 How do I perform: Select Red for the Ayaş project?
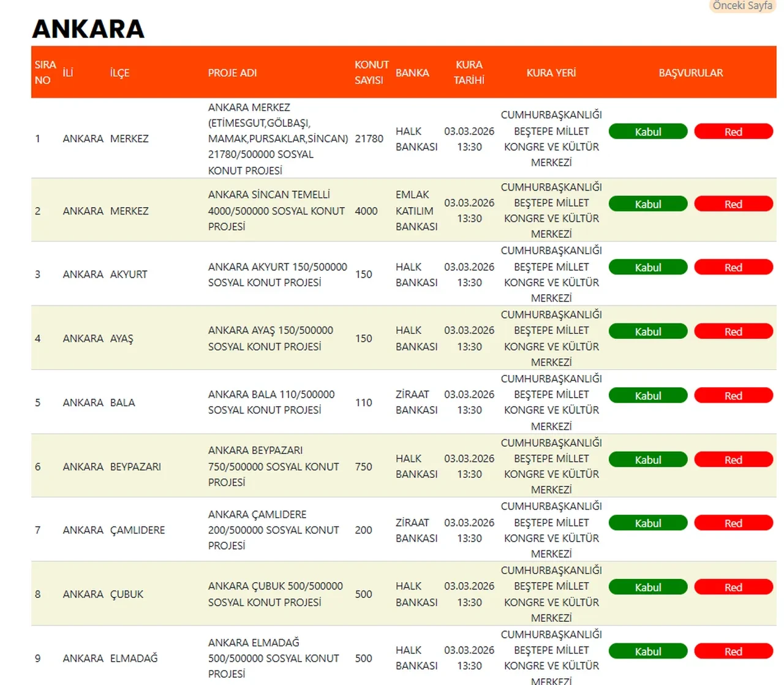(x=733, y=331)
